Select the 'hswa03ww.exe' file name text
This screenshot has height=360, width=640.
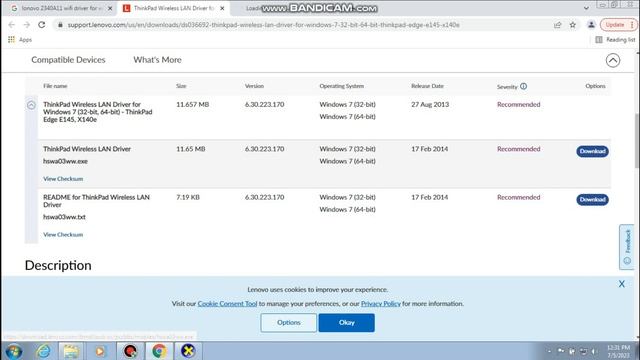tap(65, 161)
